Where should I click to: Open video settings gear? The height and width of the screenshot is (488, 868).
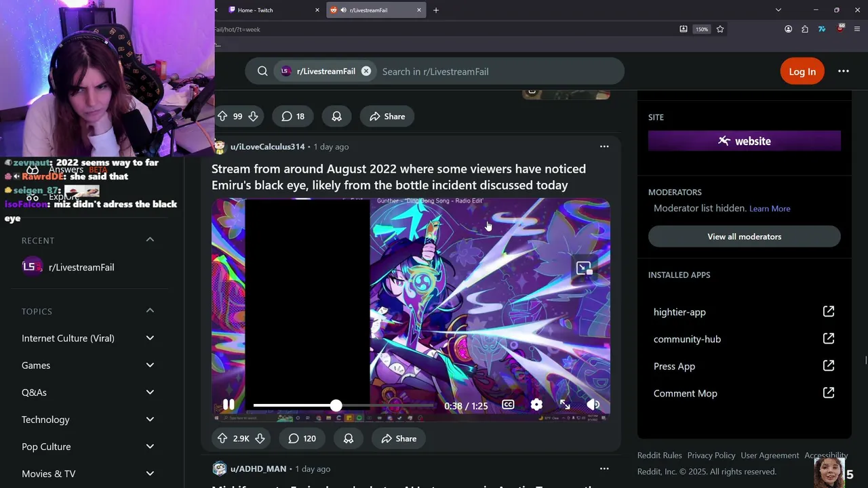[536, 405]
